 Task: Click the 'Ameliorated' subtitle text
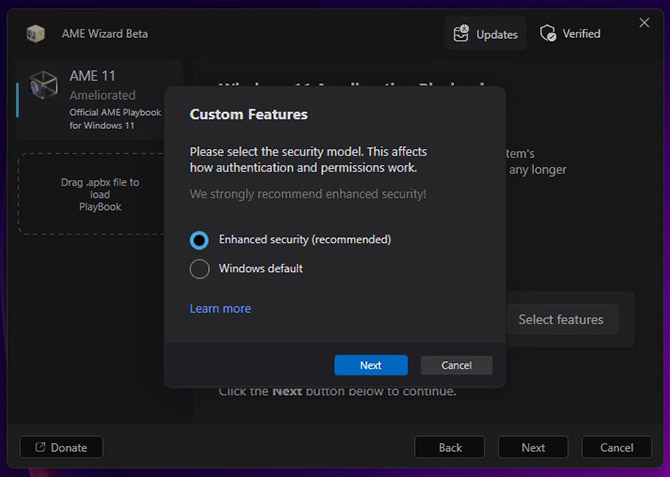click(x=103, y=95)
